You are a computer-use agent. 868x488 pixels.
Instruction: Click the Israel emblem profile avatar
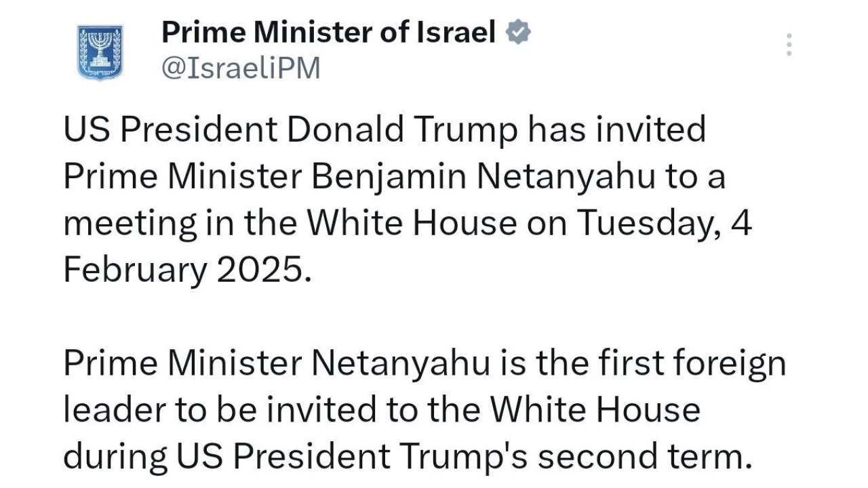pos(100,52)
